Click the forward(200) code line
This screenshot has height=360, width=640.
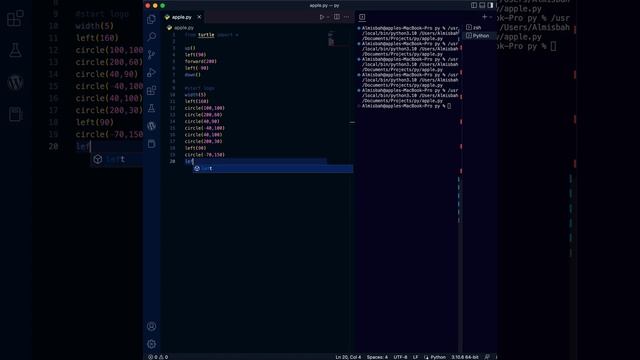point(200,61)
